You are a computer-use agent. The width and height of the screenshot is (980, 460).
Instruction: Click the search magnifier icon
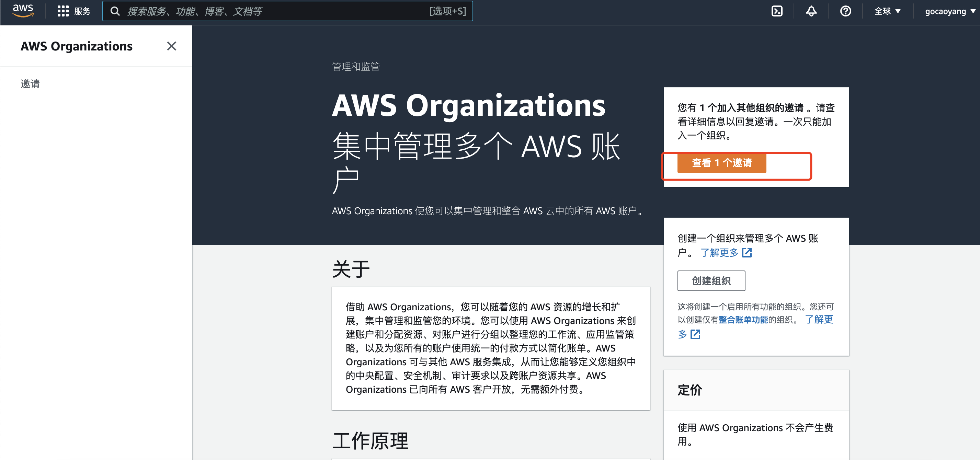pyautogui.click(x=115, y=11)
